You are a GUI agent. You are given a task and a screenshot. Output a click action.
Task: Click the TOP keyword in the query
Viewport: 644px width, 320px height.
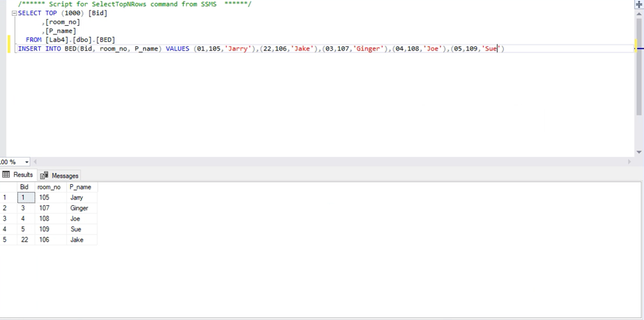(x=51, y=13)
